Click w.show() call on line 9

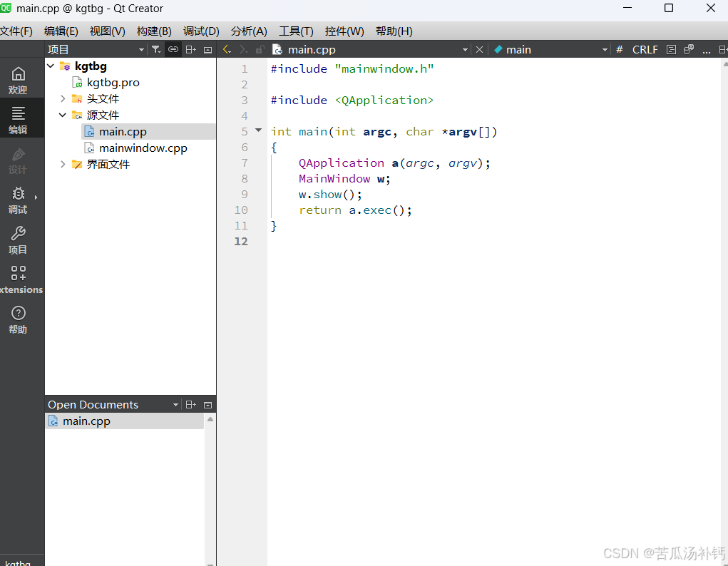329,194
